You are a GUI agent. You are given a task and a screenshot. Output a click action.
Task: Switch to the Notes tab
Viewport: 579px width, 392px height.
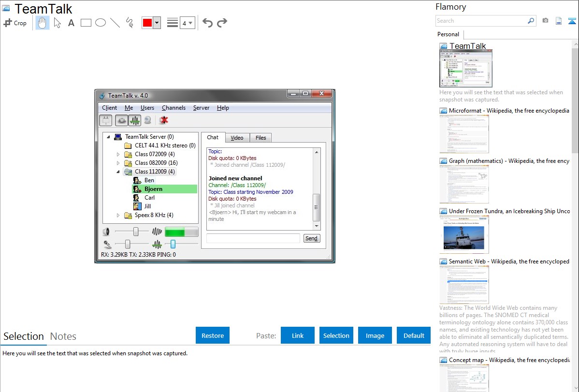[63, 336]
